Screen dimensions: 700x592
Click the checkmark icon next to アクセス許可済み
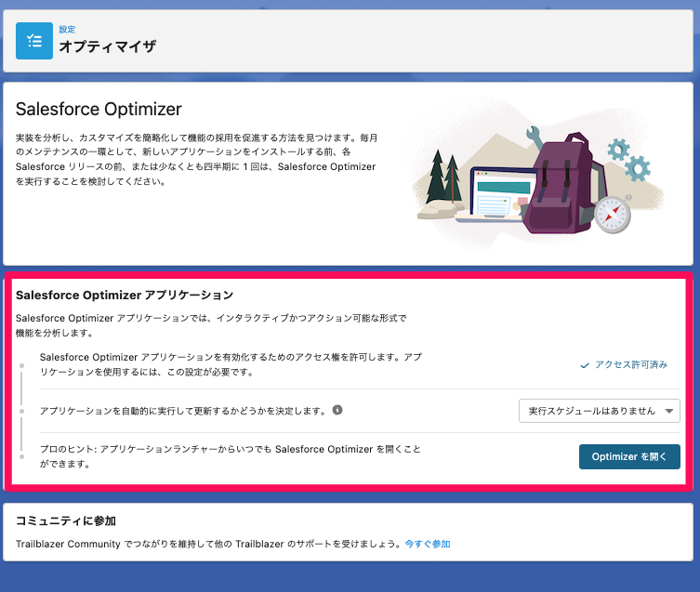click(x=585, y=365)
